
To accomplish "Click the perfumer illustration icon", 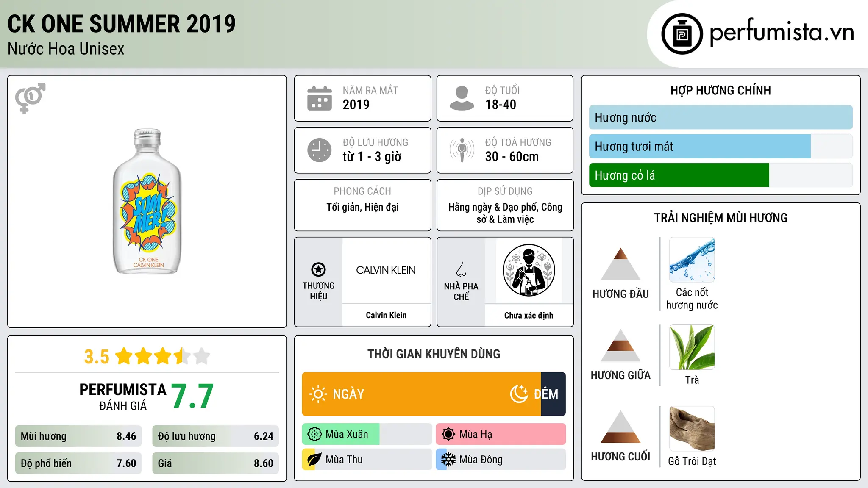I will click(x=529, y=270).
